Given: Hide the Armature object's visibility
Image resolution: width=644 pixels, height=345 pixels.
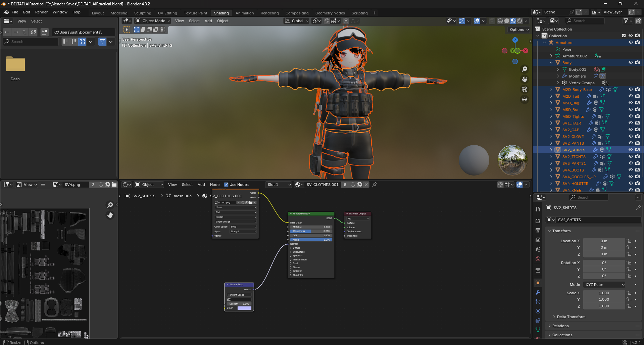Looking at the screenshot, I should (631, 43).
